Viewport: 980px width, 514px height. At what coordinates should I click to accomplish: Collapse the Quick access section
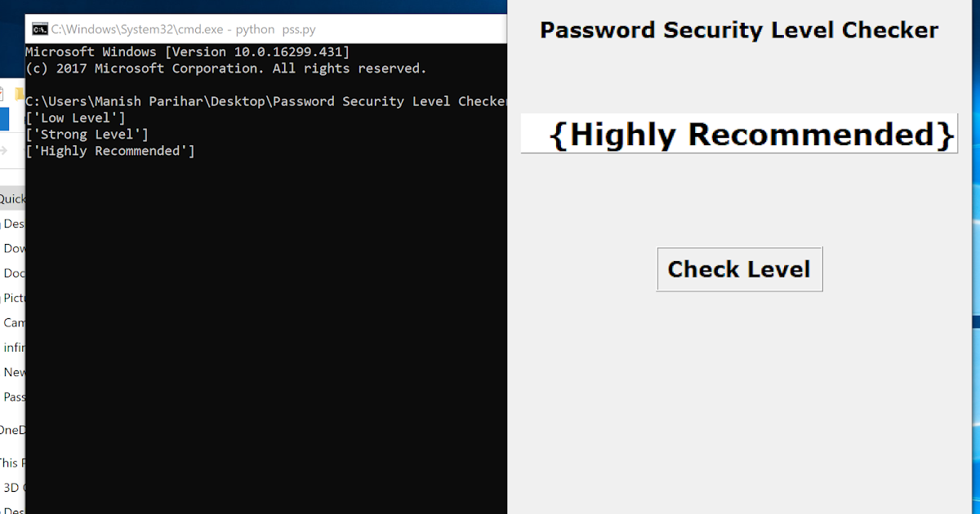(x=2, y=198)
